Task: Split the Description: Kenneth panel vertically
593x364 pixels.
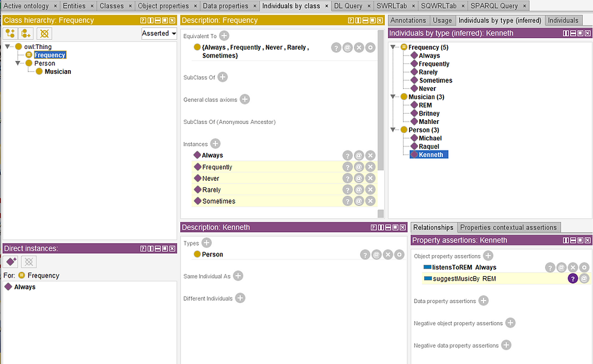Action: pos(381,227)
